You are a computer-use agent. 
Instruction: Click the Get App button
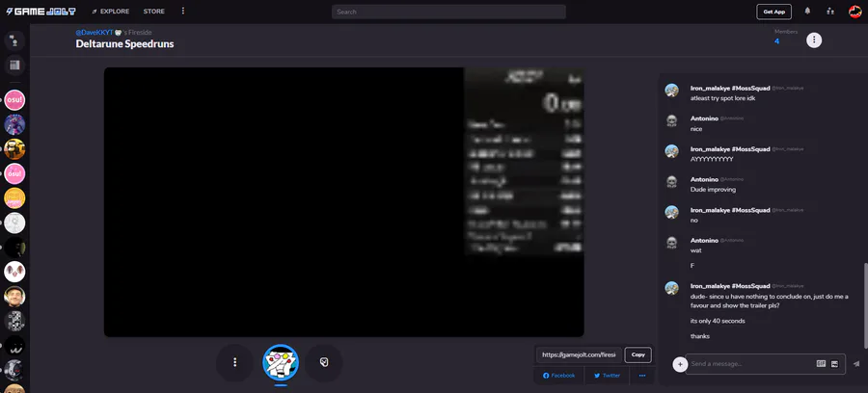773,12
